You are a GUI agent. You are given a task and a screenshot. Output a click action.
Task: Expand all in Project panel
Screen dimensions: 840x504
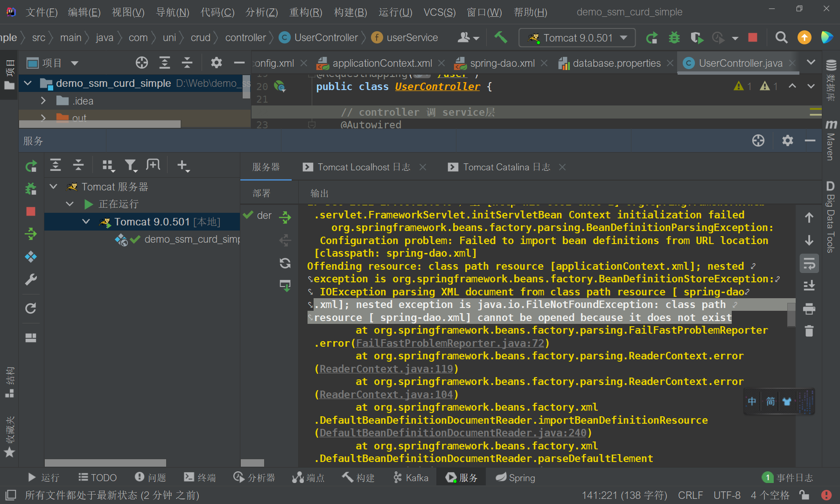pyautogui.click(x=165, y=63)
